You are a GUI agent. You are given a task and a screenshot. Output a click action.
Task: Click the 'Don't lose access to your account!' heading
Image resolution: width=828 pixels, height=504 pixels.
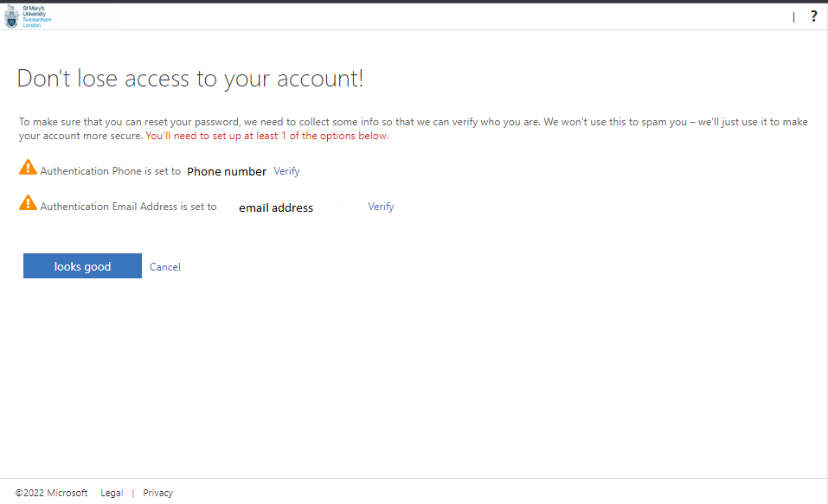[190, 79]
